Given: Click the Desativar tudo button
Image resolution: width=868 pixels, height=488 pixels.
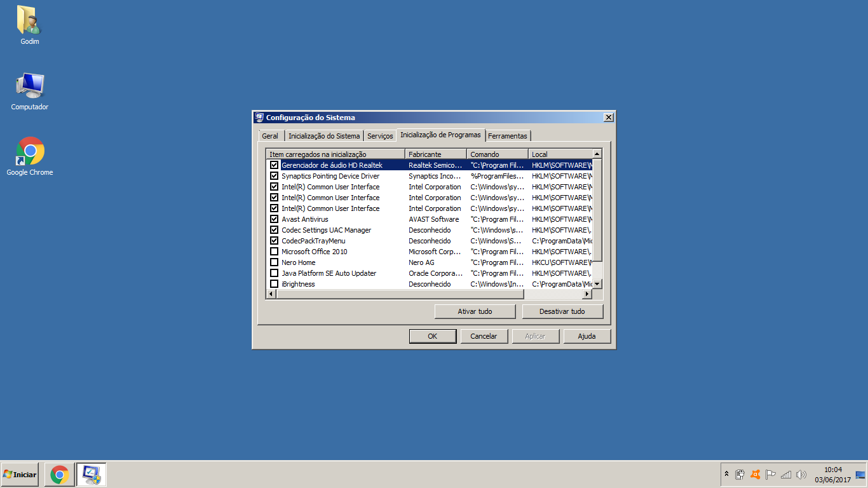Looking at the screenshot, I should click(562, 311).
